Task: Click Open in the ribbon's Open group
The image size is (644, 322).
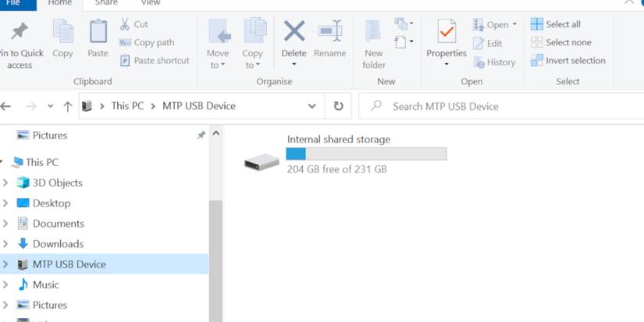Action: pyautogui.click(x=494, y=25)
